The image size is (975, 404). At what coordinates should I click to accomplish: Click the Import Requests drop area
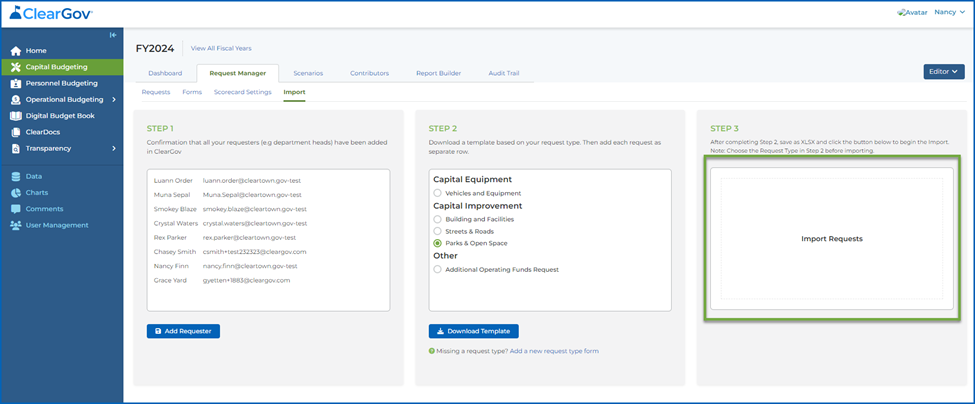(x=831, y=239)
